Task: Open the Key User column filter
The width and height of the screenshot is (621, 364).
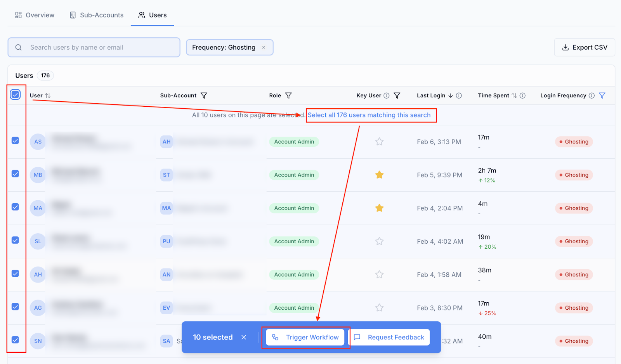Action: 397,95
